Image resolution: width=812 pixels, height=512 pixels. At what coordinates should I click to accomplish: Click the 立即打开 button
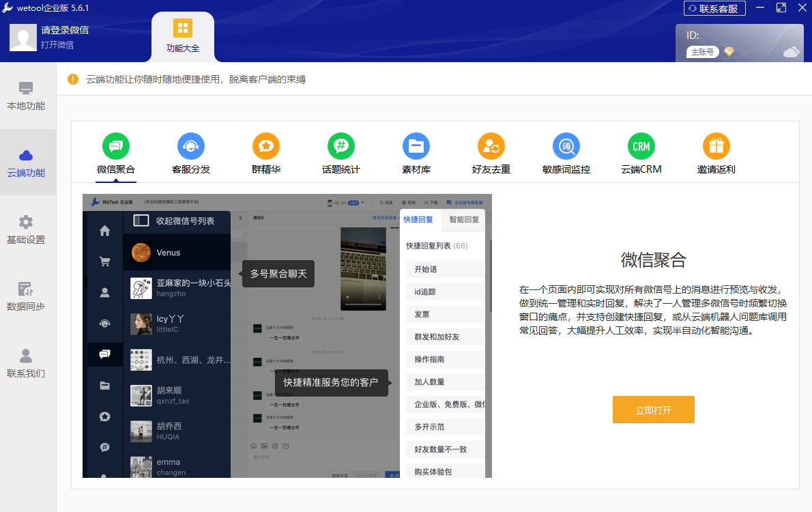pyautogui.click(x=654, y=410)
